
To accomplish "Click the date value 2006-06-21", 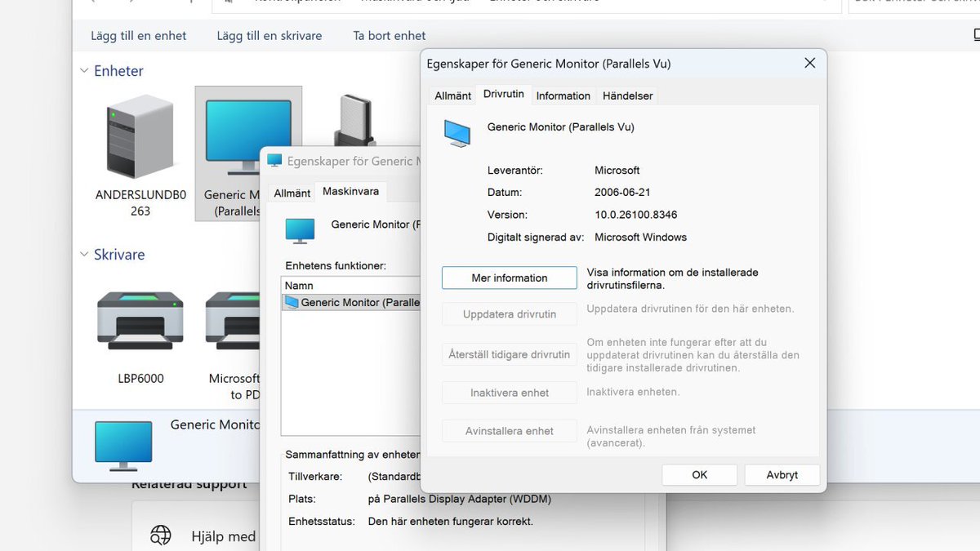I will (621, 193).
